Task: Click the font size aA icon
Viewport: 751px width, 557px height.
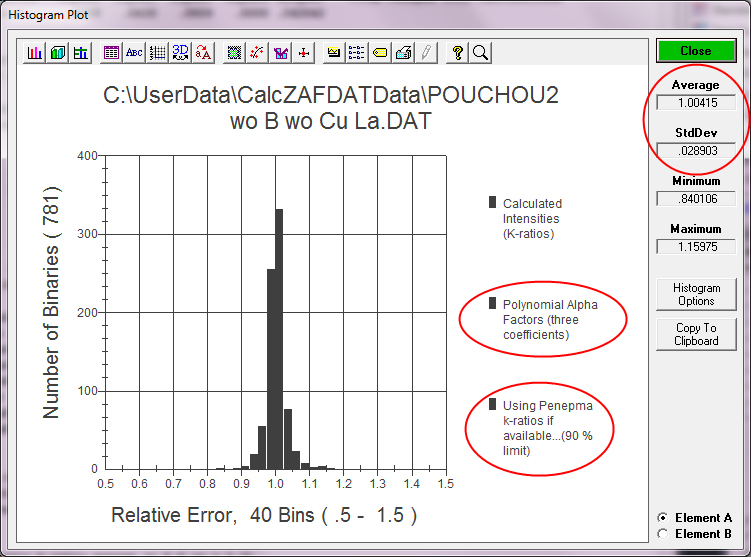Action: [204, 52]
